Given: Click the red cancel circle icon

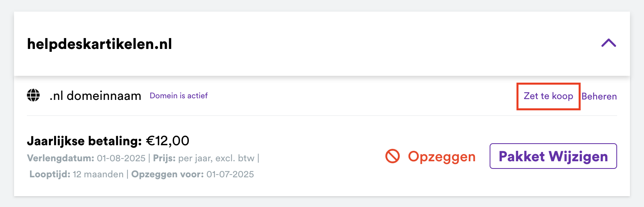Looking at the screenshot, I should tap(393, 156).
